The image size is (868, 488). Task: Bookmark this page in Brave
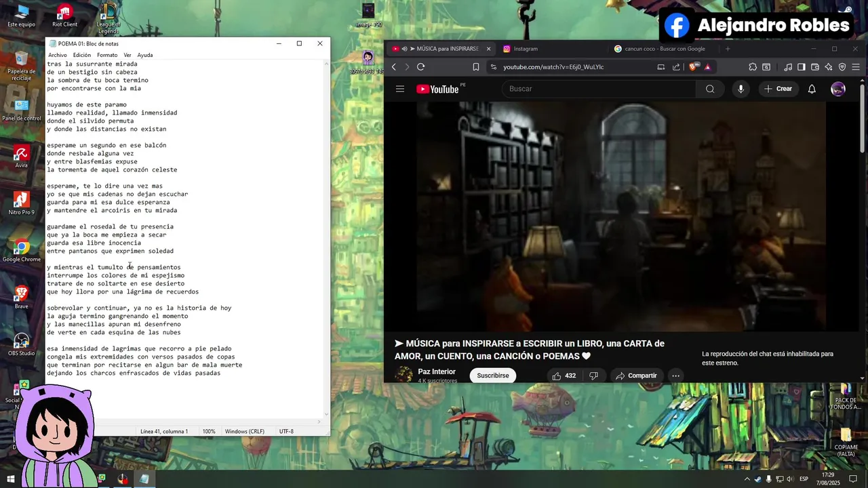point(476,67)
